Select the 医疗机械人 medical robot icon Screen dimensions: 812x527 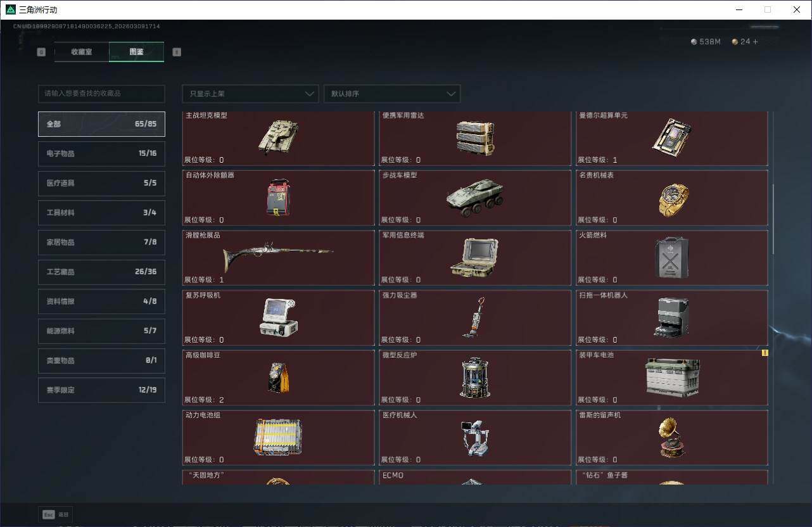[x=475, y=438]
